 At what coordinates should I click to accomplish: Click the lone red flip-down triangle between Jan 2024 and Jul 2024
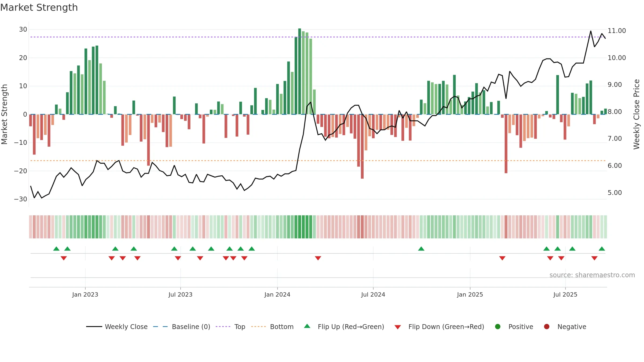318,258
